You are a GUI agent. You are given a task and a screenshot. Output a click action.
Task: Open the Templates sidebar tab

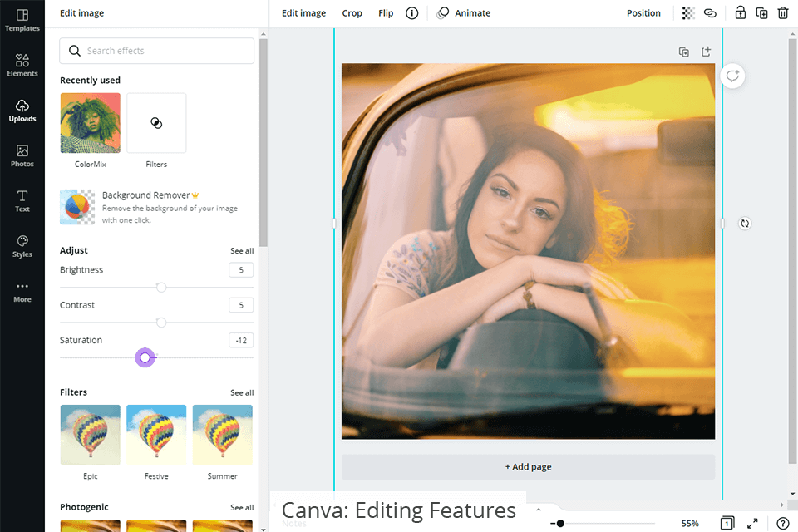coord(22,20)
